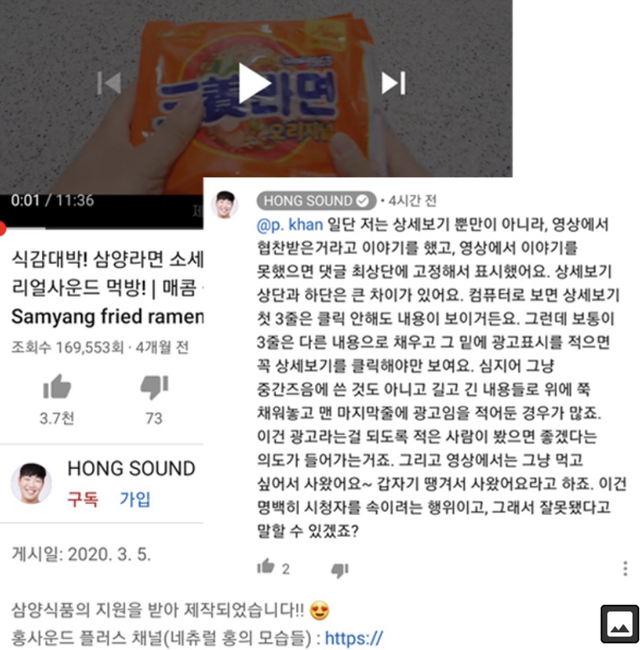The height and width of the screenshot is (650, 640).
Task: Click the 0:01 / 11:36 time display
Action: coord(53,201)
